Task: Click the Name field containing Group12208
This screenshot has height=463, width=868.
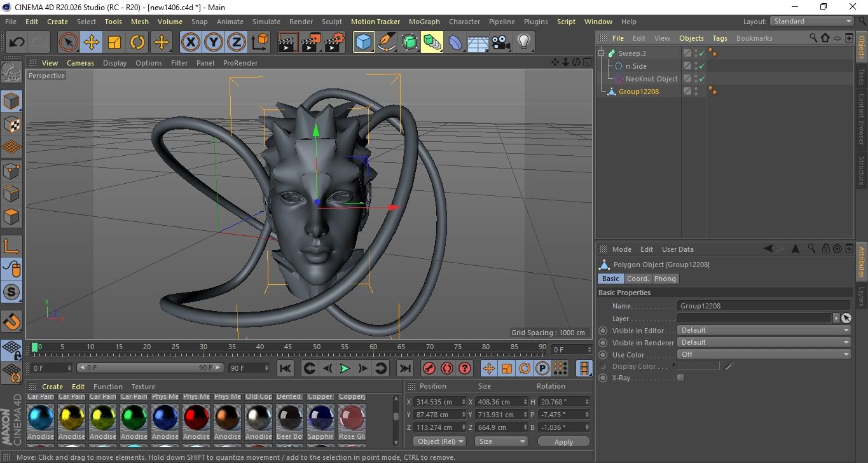Action: [x=763, y=306]
